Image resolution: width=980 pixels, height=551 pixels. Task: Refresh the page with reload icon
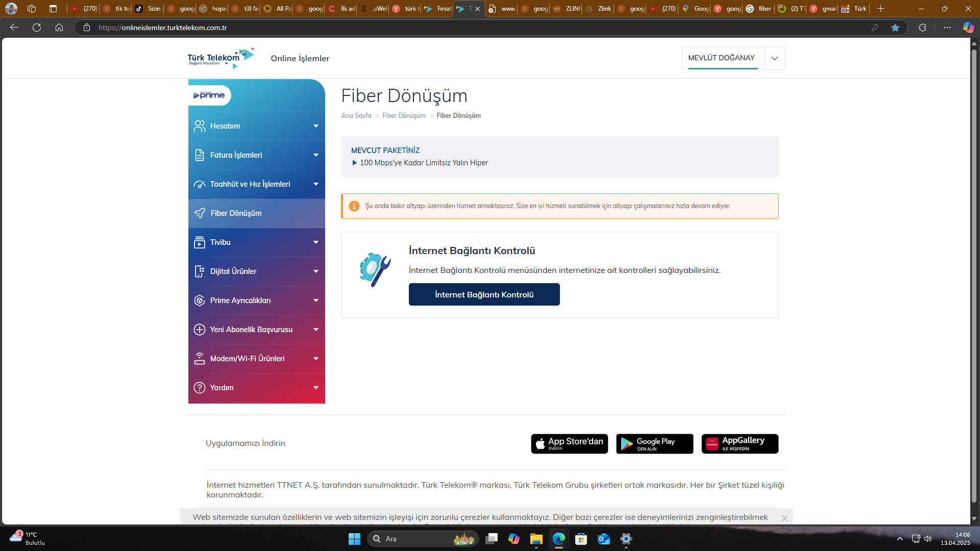point(37,28)
